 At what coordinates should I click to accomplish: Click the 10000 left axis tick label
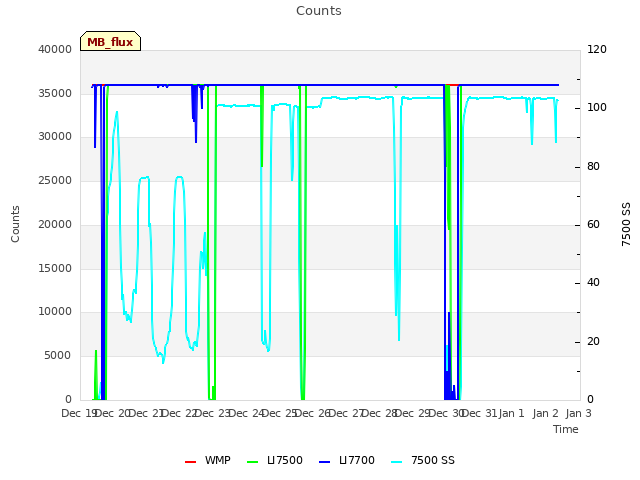[55, 312]
